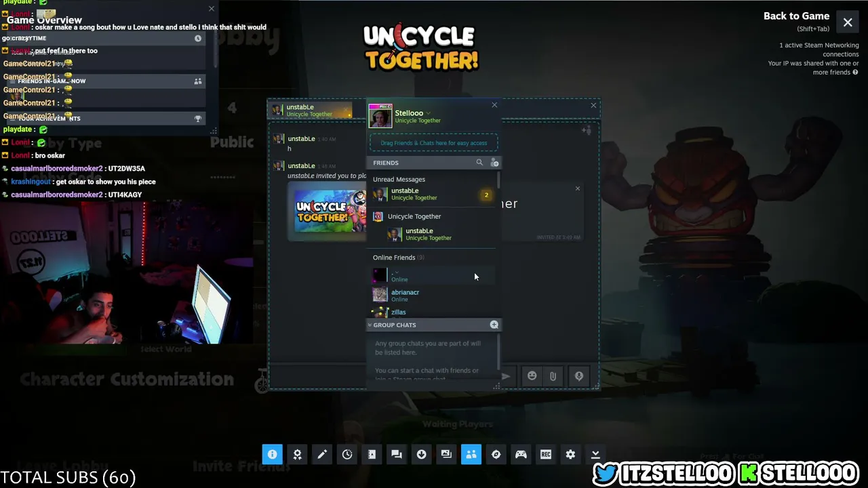Click the clock icon in the overlay toolbar

[x=347, y=454]
